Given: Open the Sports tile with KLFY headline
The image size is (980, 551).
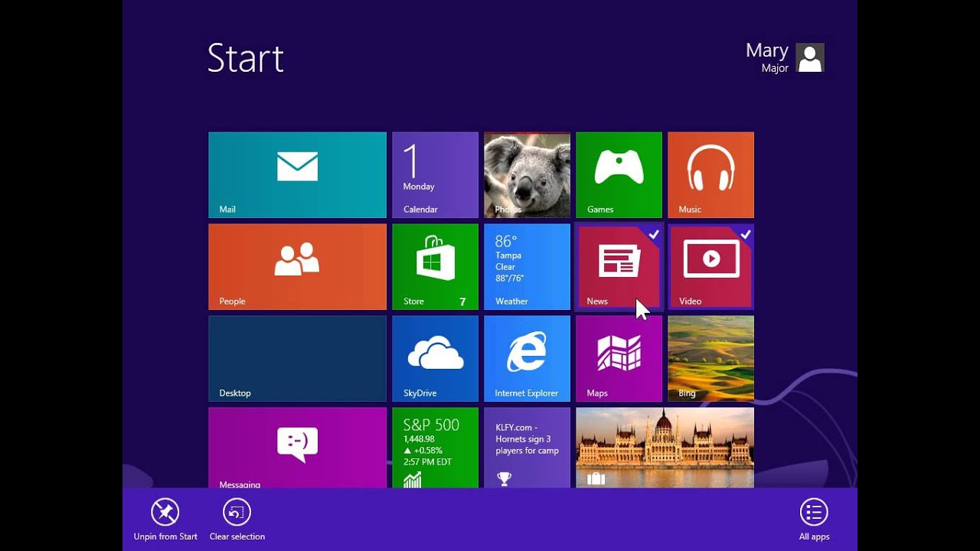Looking at the screenshot, I should (x=527, y=448).
